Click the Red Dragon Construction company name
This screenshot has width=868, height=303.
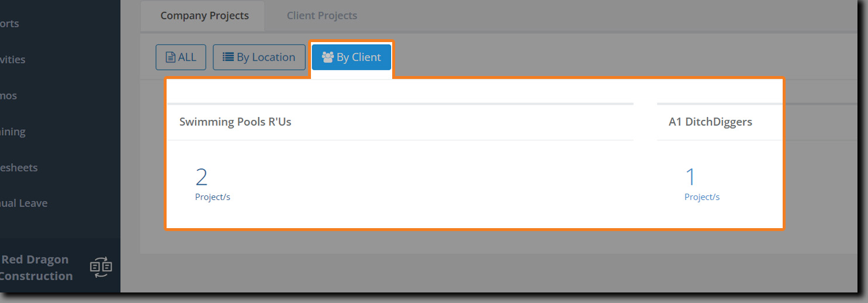(x=36, y=267)
